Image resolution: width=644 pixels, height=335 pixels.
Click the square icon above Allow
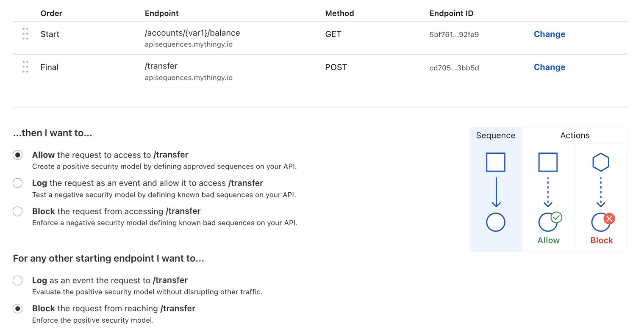tap(547, 162)
